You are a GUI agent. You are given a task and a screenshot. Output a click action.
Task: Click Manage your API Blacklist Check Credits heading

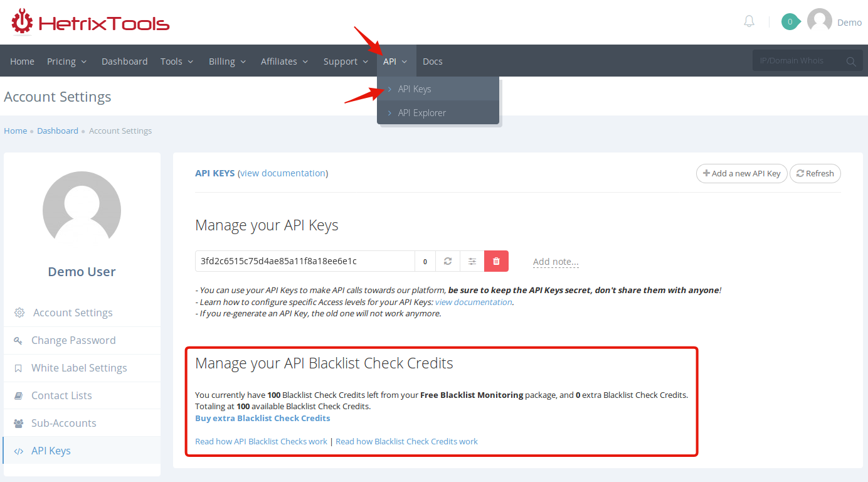point(324,363)
